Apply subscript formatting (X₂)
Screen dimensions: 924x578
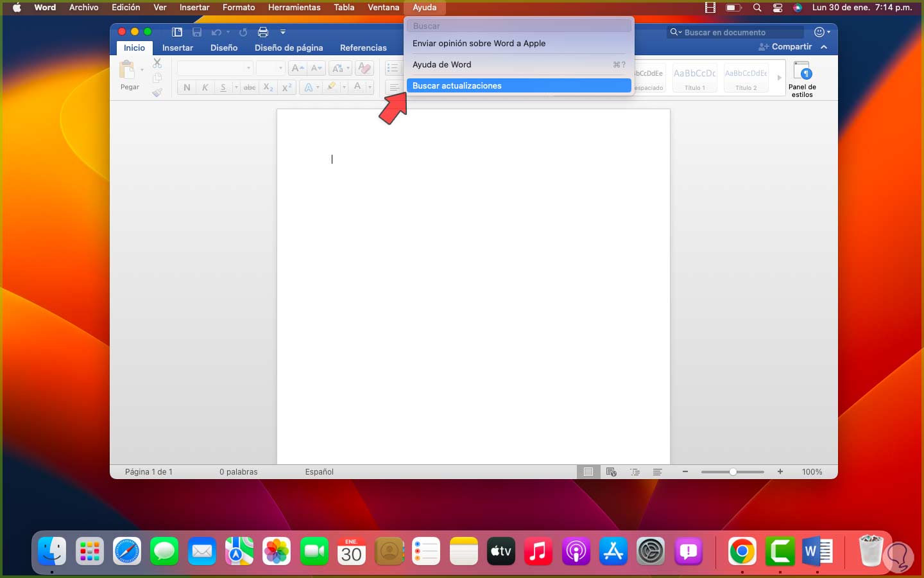click(x=268, y=87)
